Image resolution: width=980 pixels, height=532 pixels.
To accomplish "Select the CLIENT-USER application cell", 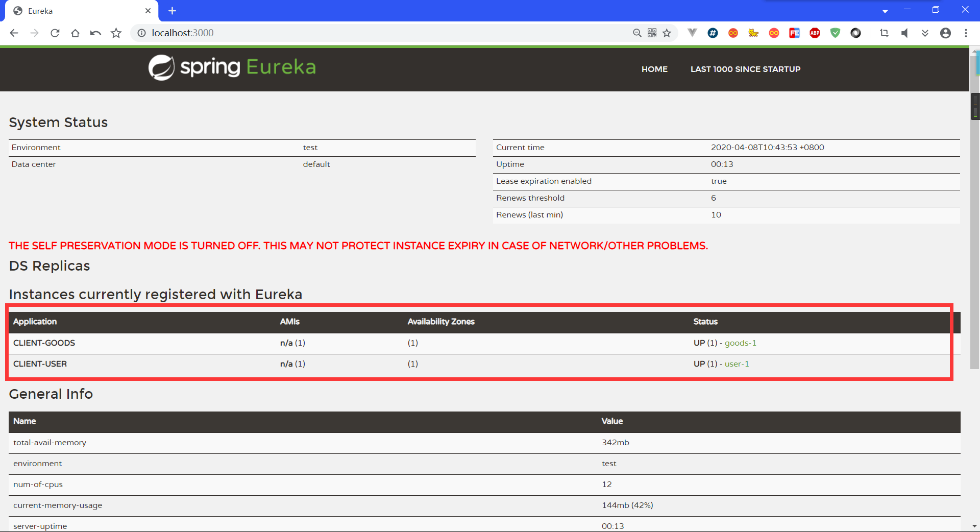I will [40, 364].
